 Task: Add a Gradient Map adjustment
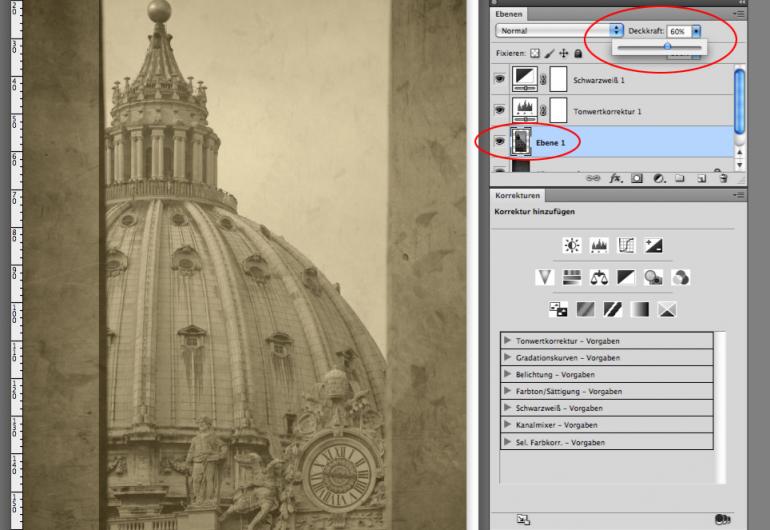(x=639, y=309)
